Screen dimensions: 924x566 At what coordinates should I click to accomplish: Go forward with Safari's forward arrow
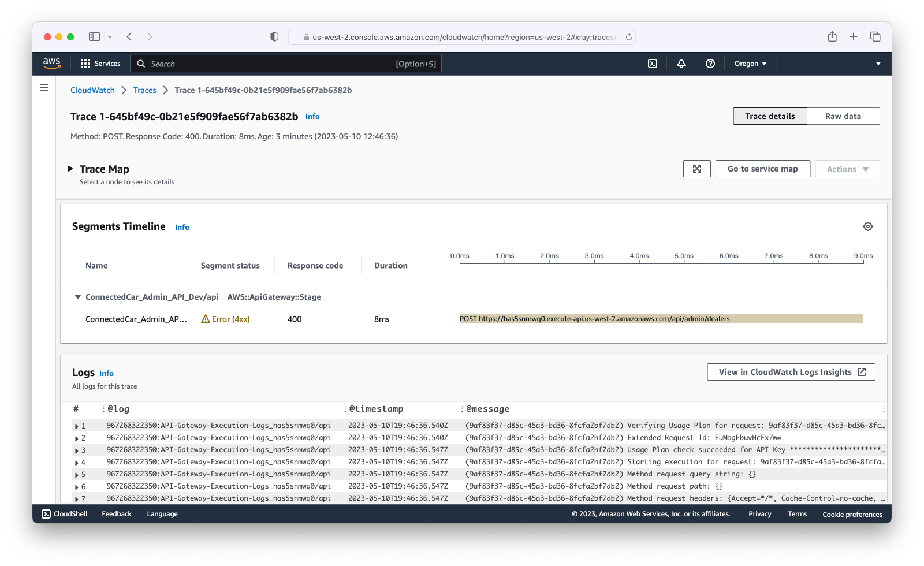tap(150, 37)
